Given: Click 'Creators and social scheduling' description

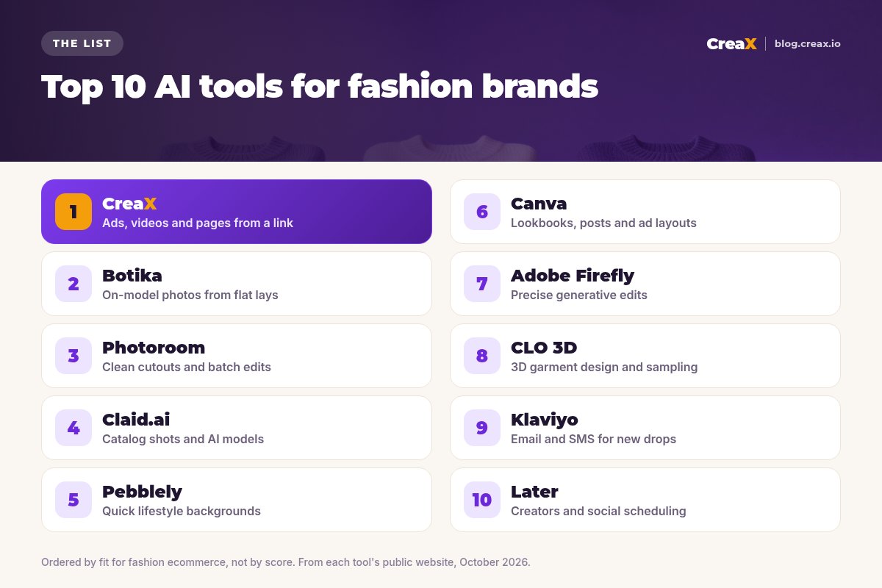Looking at the screenshot, I should click(598, 511).
